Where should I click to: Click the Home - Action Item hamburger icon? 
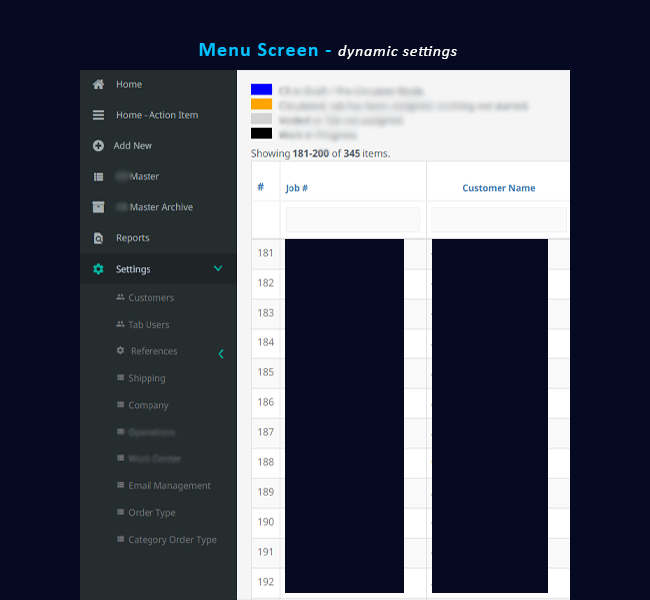click(x=98, y=115)
